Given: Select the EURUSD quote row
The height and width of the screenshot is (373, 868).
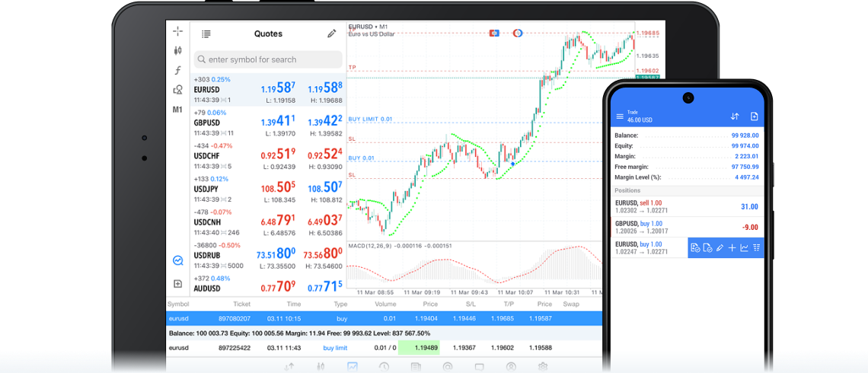Looking at the screenshot, I should click(x=268, y=90).
